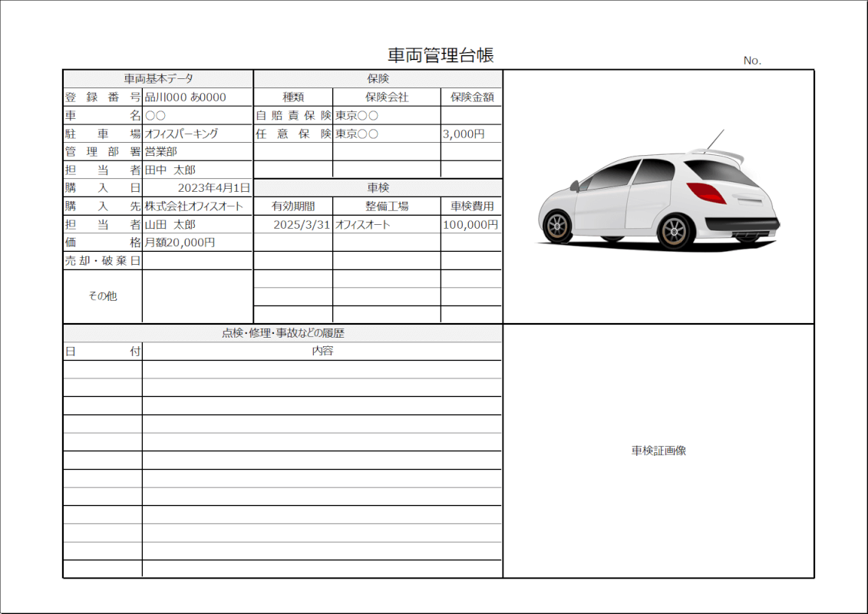Click the staff name 田中 太郎
Screen dimensions: 868x614
click(x=196, y=170)
